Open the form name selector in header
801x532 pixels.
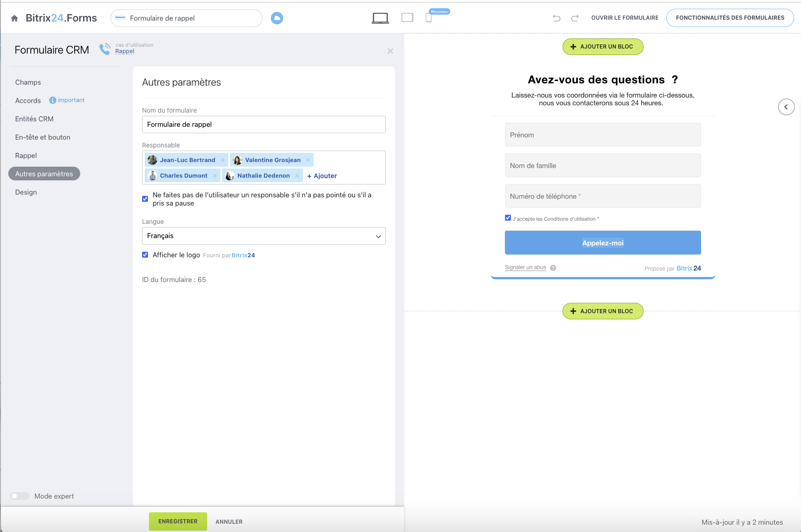[186, 18]
